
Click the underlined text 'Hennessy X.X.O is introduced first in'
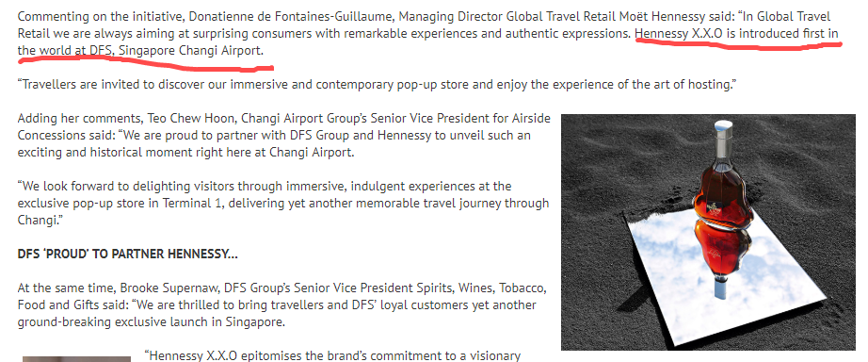click(x=737, y=33)
